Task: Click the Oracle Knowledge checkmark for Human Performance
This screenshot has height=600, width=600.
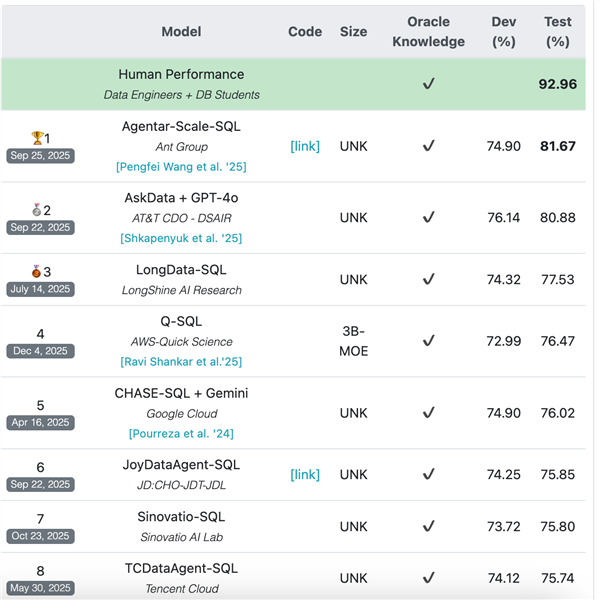Action: click(428, 84)
